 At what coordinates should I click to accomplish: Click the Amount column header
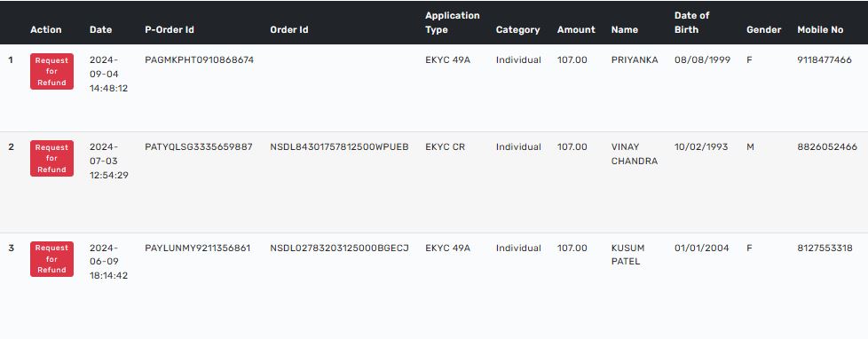point(576,30)
